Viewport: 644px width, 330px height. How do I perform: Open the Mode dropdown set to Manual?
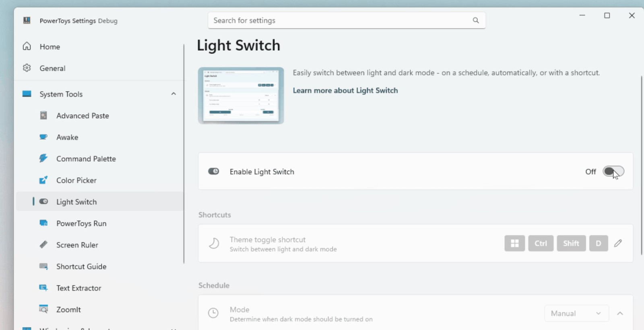coord(576,314)
